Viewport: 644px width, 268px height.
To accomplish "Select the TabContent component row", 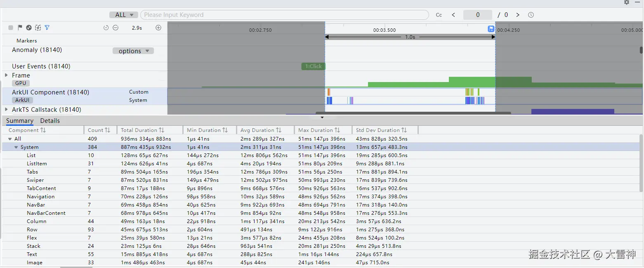I will click(322, 188).
